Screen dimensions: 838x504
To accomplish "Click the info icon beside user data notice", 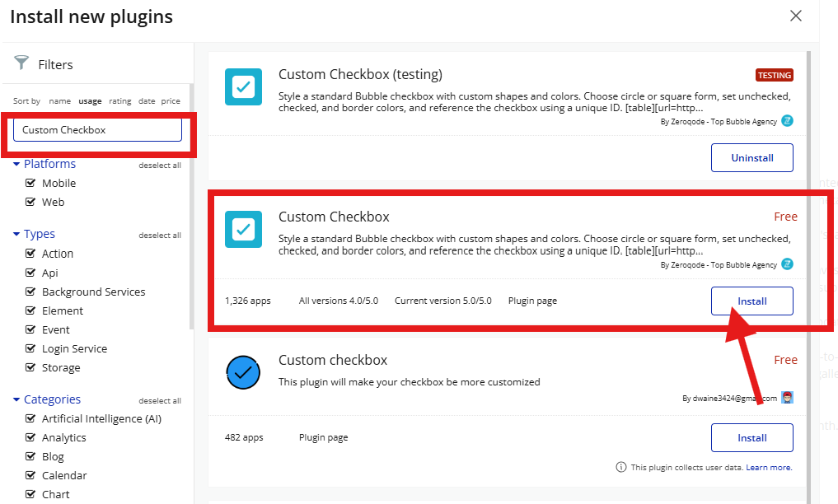I will (x=621, y=467).
